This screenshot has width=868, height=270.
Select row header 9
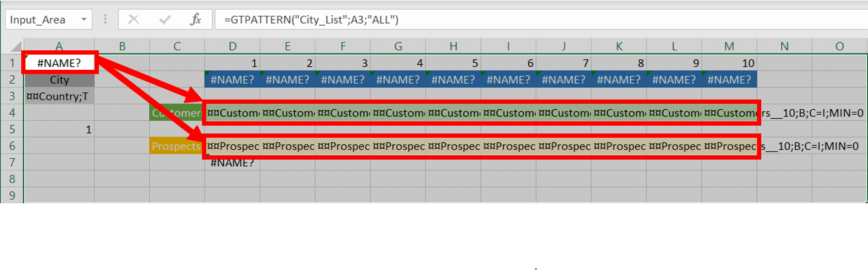pyautogui.click(x=12, y=195)
